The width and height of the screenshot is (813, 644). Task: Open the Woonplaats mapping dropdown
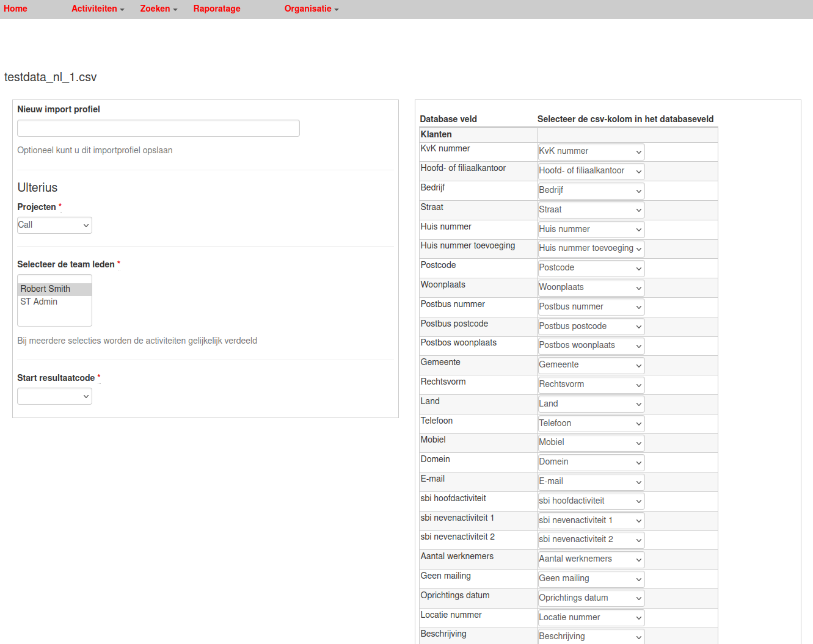pyautogui.click(x=591, y=288)
